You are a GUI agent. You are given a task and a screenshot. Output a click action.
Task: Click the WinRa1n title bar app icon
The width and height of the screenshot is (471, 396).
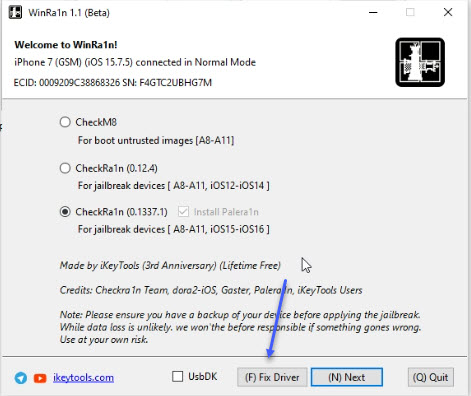click(x=15, y=13)
